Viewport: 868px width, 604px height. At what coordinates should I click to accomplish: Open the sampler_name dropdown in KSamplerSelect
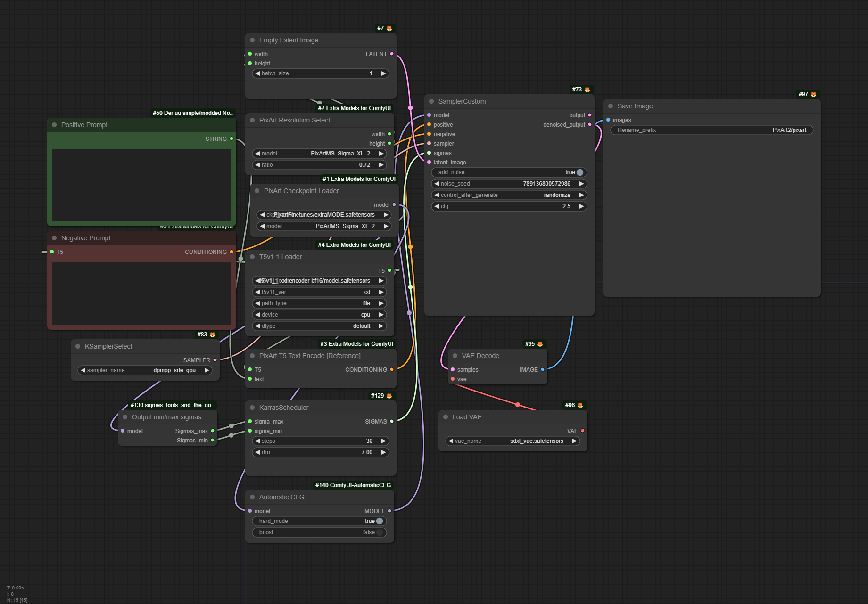(145, 370)
